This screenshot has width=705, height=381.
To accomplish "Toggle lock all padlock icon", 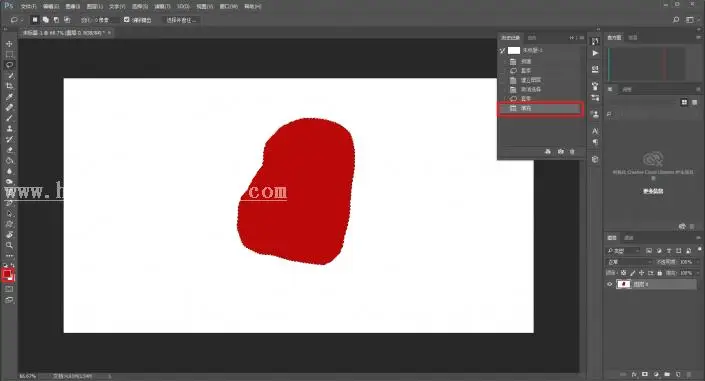I will click(660, 273).
